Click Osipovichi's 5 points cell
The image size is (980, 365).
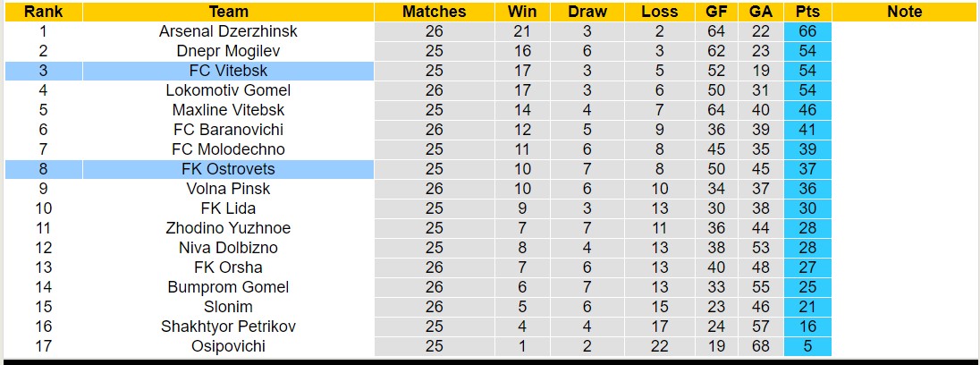(807, 346)
